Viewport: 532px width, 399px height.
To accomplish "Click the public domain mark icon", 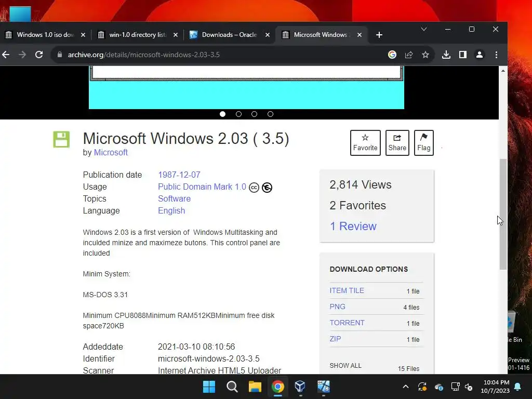I will click(267, 188).
